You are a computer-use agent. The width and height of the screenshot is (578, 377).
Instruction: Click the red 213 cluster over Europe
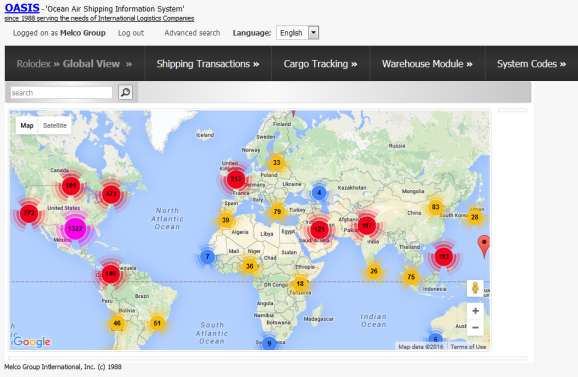[x=236, y=179]
